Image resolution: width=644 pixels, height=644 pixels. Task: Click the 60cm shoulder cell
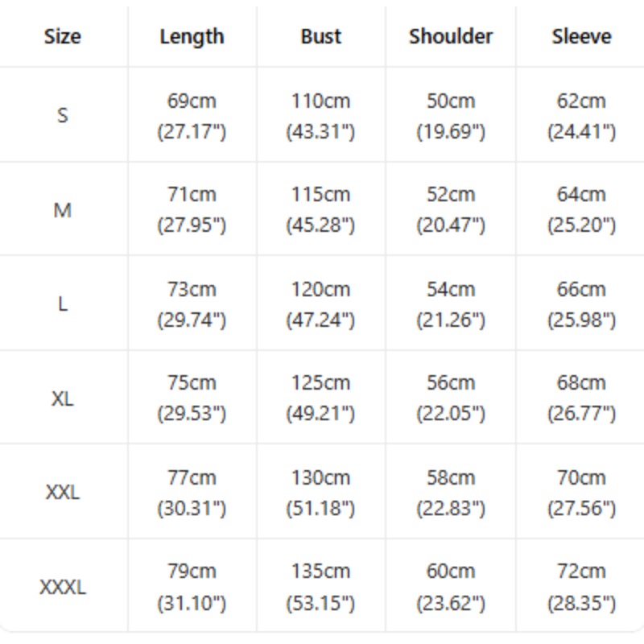pyautogui.click(x=451, y=587)
